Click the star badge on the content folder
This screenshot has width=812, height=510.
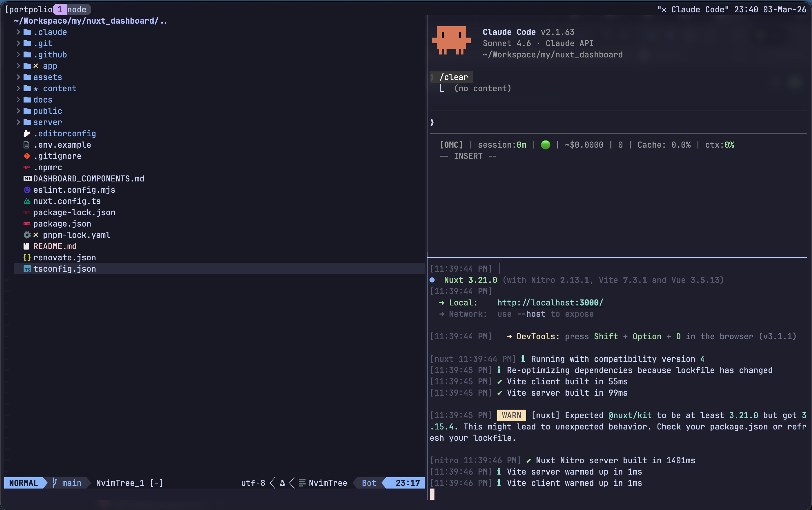coord(36,89)
